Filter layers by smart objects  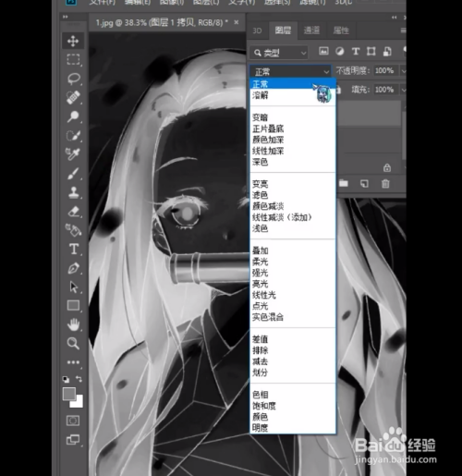tap(387, 52)
